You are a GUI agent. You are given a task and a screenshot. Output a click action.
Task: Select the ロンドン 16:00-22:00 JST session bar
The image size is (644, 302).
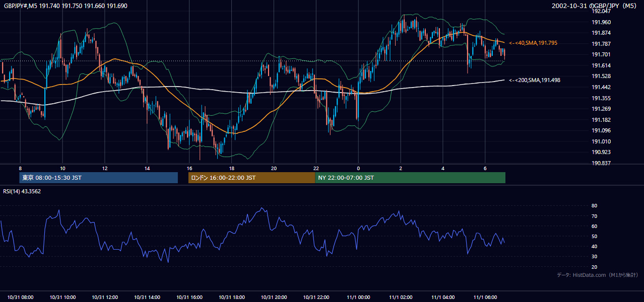pos(251,178)
